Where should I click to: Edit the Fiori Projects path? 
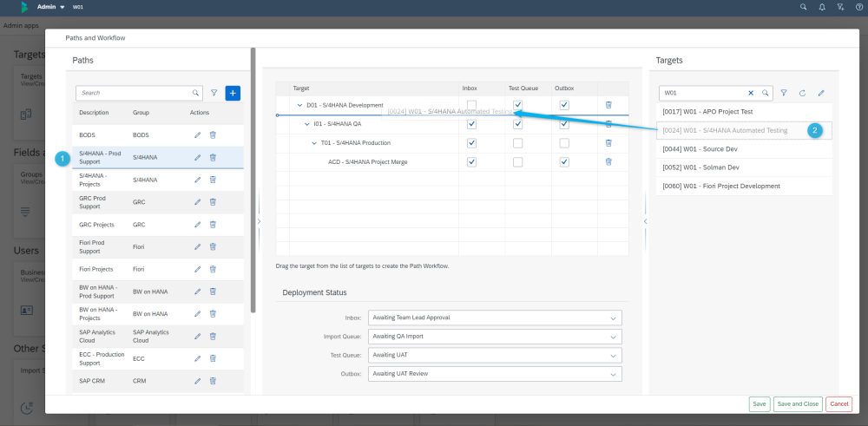pyautogui.click(x=197, y=270)
